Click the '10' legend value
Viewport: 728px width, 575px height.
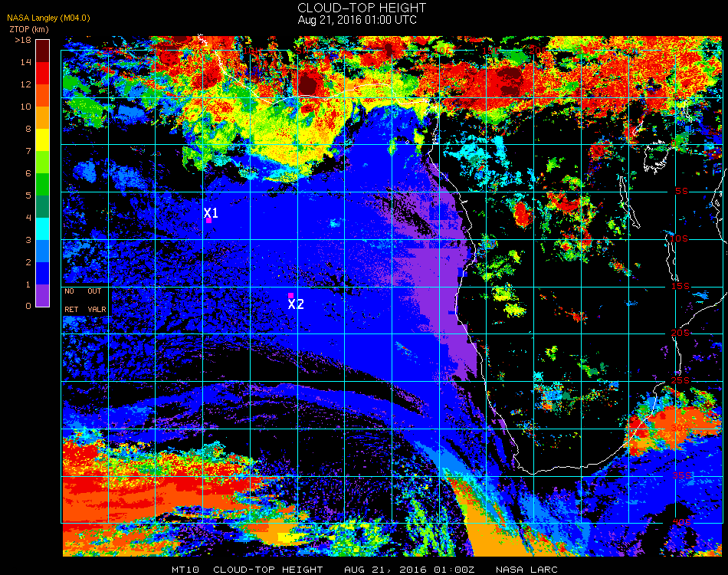pyautogui.click(x=25, y=107)
